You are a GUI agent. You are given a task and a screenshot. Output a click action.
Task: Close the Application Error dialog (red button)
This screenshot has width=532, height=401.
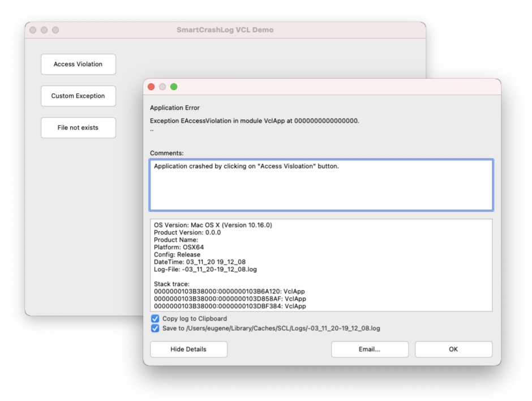point(151,87)
